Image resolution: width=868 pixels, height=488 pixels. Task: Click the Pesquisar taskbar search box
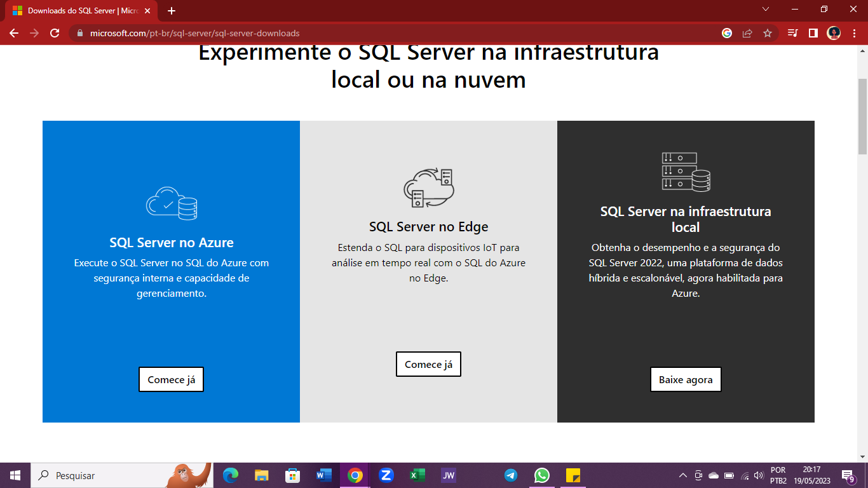click(x=122, y=475)
